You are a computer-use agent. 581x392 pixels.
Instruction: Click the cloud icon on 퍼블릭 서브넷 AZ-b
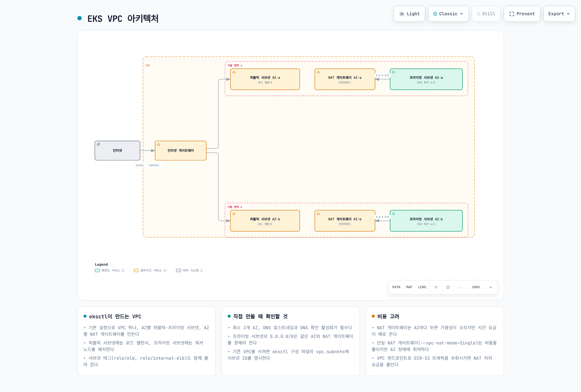coord(234,214)
